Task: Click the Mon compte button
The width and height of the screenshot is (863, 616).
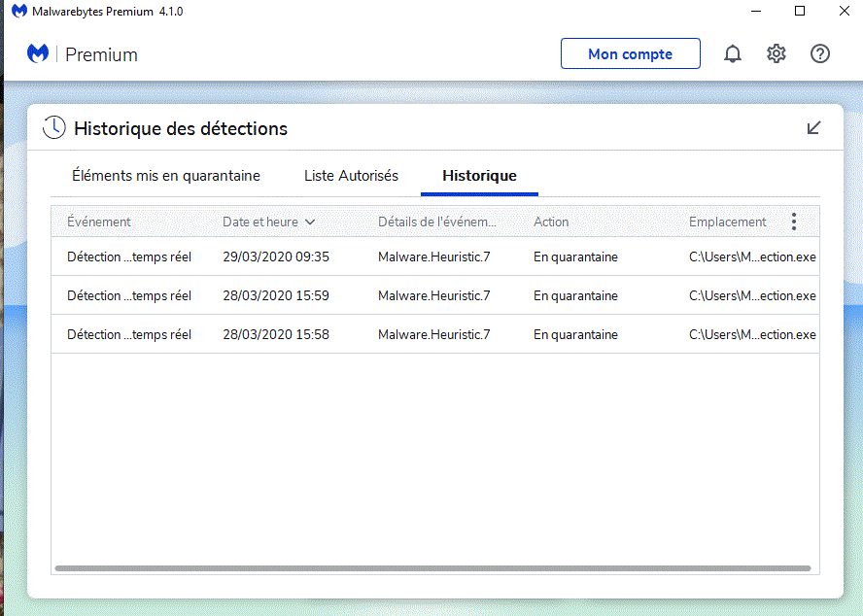Action: [630, 53]
